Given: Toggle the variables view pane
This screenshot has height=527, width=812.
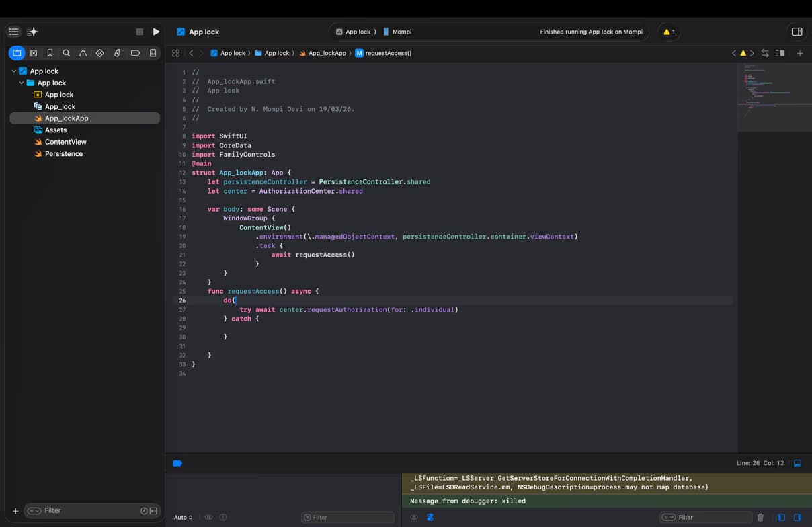Looking at the screenshot, I should 781,517.
